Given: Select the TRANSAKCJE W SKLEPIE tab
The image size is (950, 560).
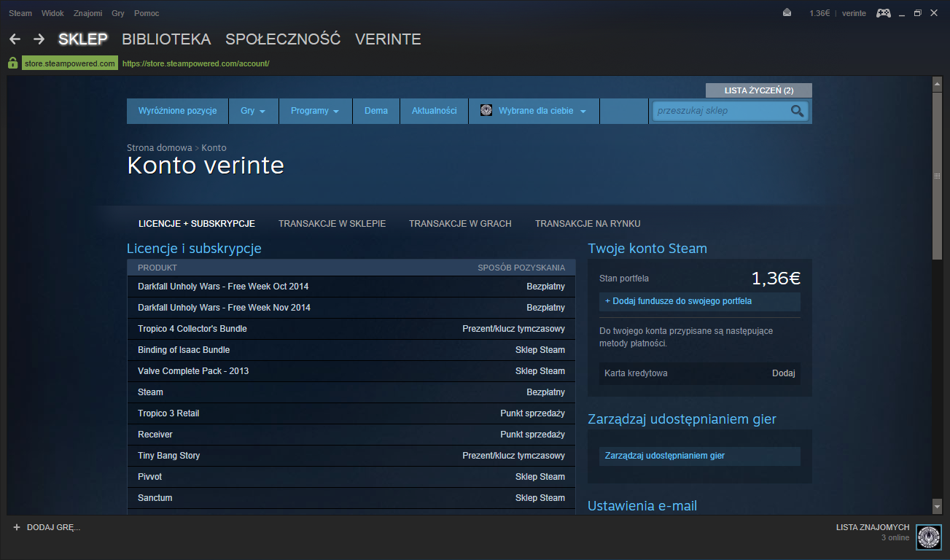Looking at the screenshot, I should point(332,224).
